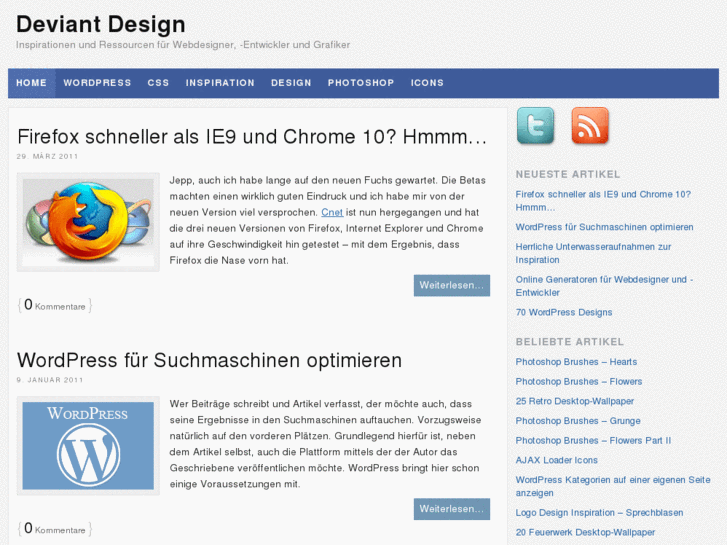The image size is (727, 545).
Task: Open the Firefox schneller als IE9 article headline
Action: pyautogui.click(x=252, y=137)
